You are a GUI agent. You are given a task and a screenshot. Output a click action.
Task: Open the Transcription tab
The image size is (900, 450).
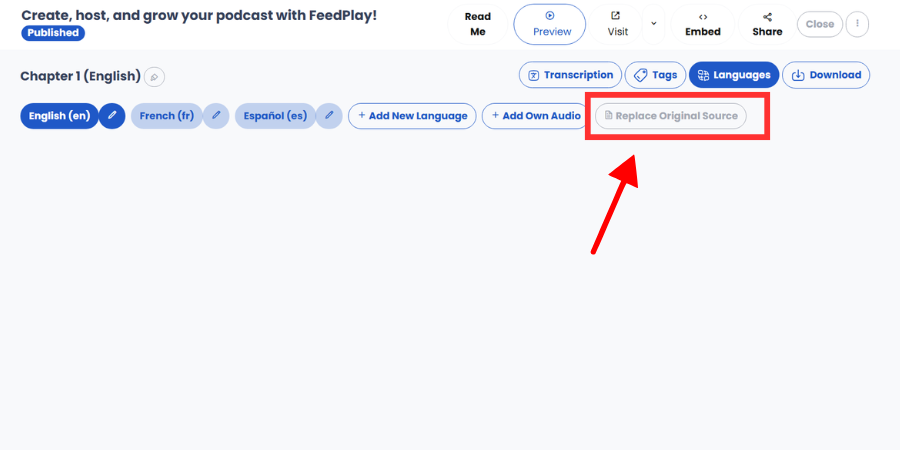[x=571, y=75]
